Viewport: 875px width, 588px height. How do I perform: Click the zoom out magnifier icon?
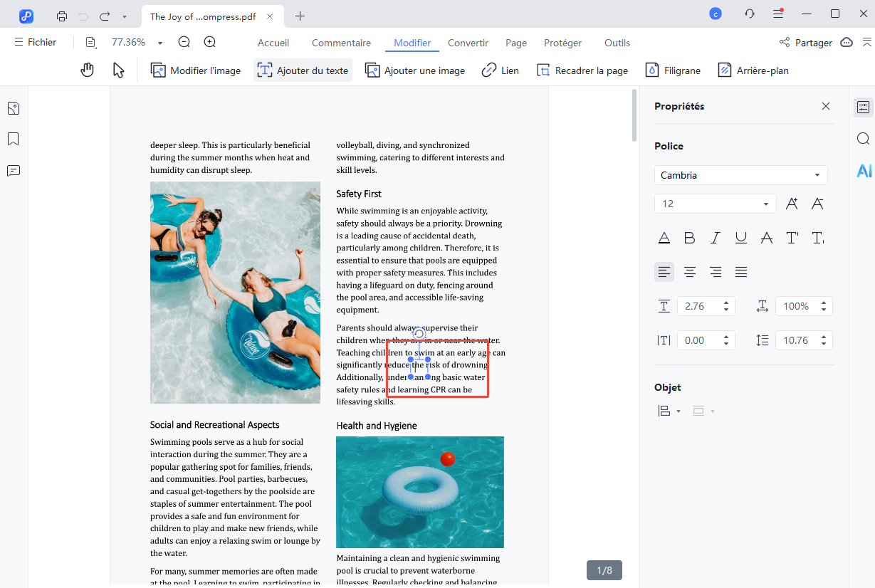tap(184, 43)
